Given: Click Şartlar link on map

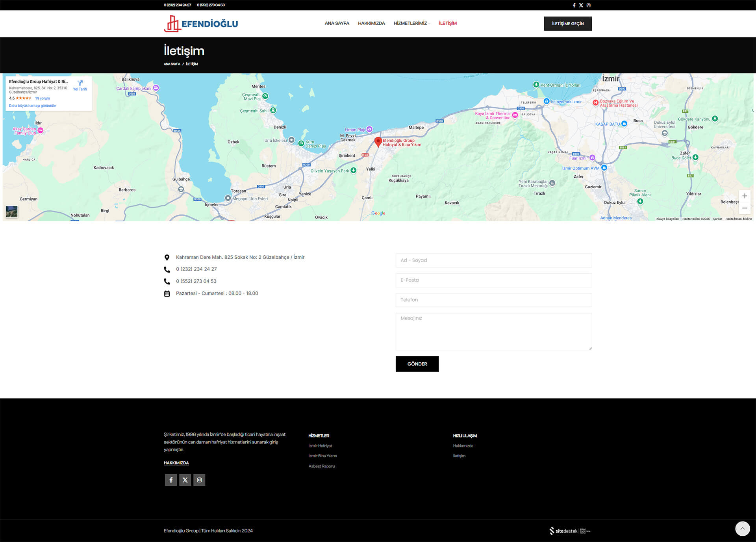Looking at the screenshot, I should tap(717, 219).
